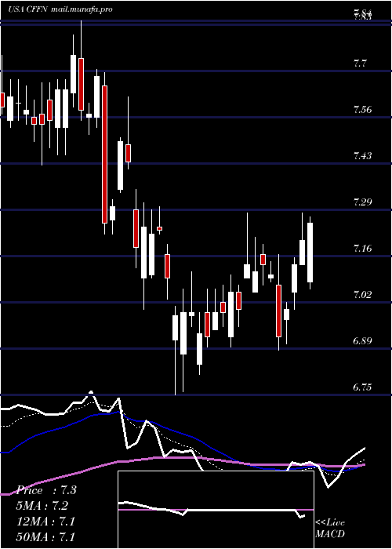This screenshot has width=392, height=549.
Task: Click the 'USA CFFN mail.munafa.pro' chart title
Action: (x=60, y=9)
